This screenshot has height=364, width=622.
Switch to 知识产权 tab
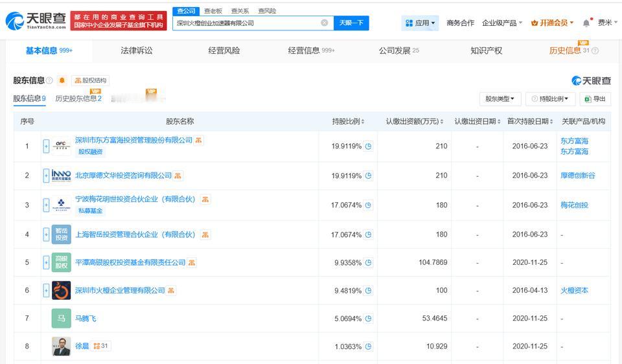tap(487, 51)
